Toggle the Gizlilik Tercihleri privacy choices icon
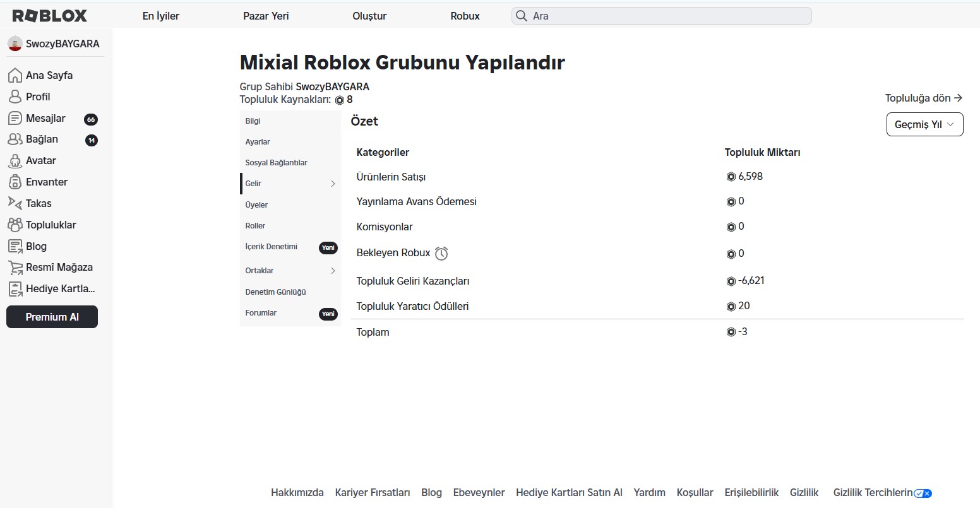This screenshot has width=980, height=508. pos(923,493)
